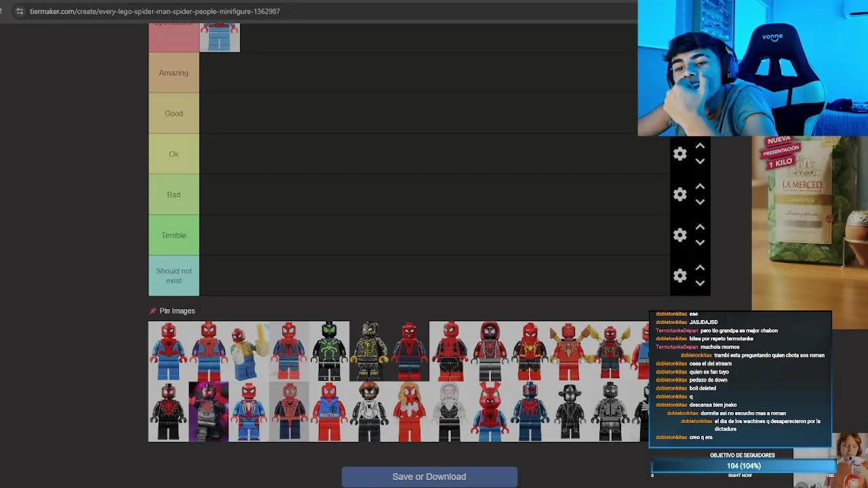Select the hooded Spider-Man minifigure
The image size is (868, 488).
pyautogui.click(x=489, y=351)
